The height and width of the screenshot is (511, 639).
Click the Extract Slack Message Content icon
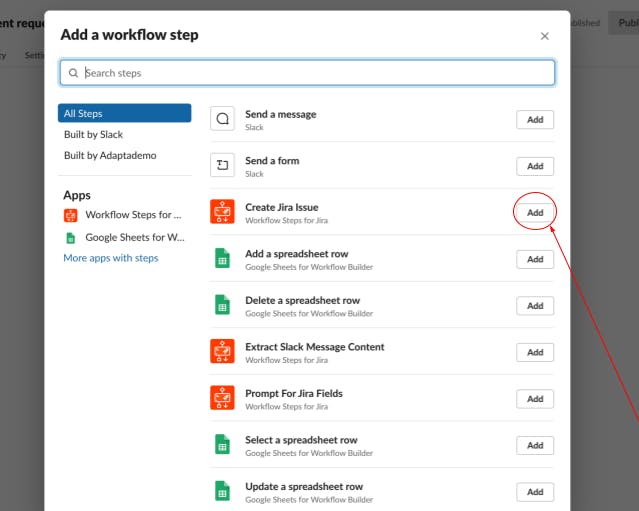tap(222, 351)
